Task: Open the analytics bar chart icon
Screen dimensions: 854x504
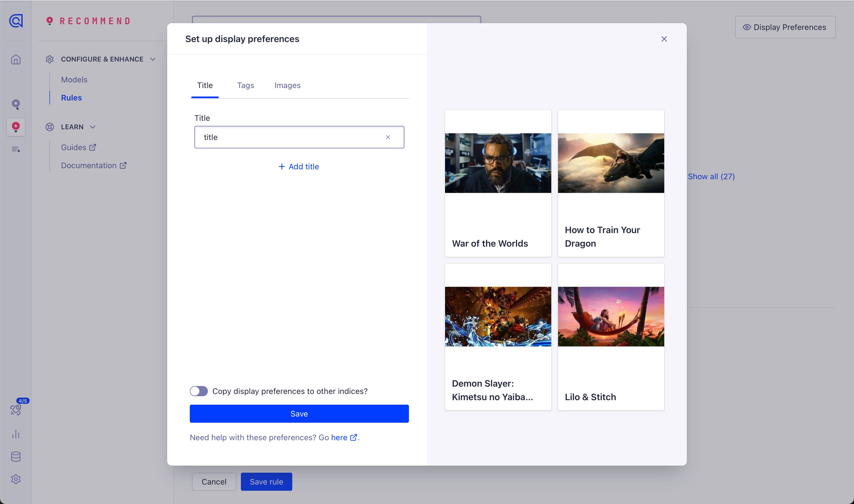Action: 16,434
